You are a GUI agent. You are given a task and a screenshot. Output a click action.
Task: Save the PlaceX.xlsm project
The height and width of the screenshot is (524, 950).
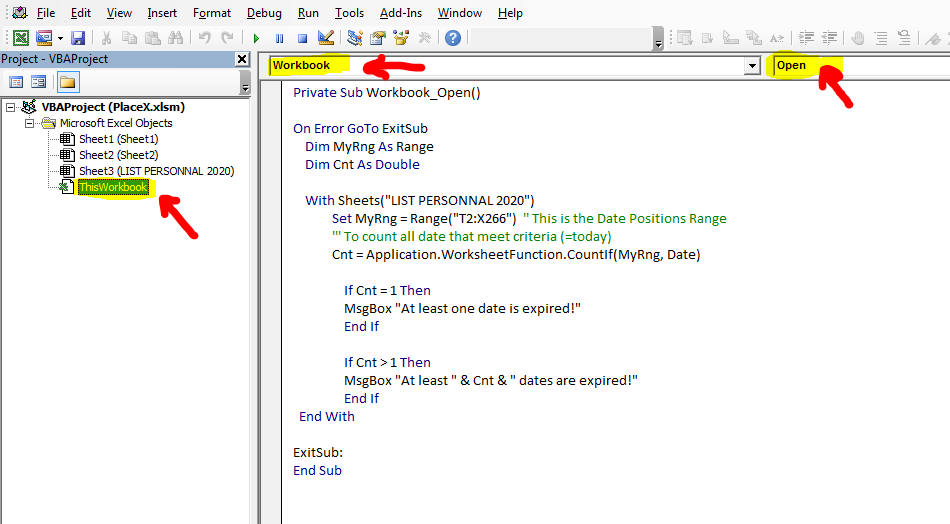pos(78,38)
